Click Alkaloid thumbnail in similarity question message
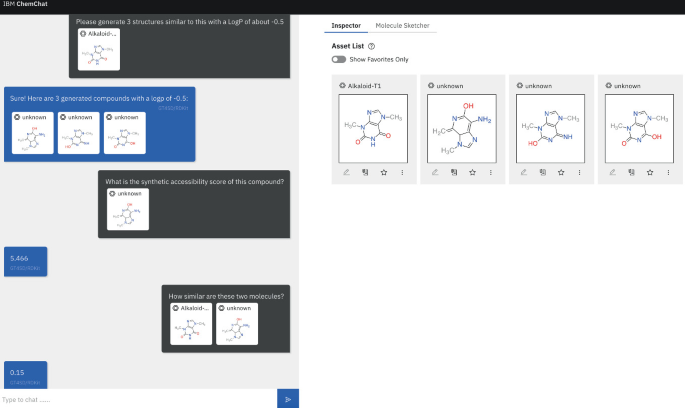 (191, 324)
